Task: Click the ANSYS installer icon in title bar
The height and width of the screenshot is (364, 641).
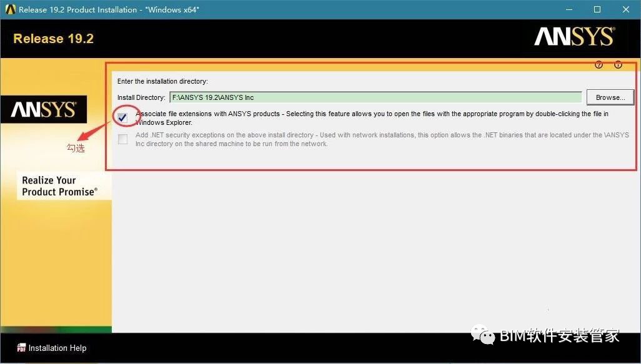Action: point(10,9)
